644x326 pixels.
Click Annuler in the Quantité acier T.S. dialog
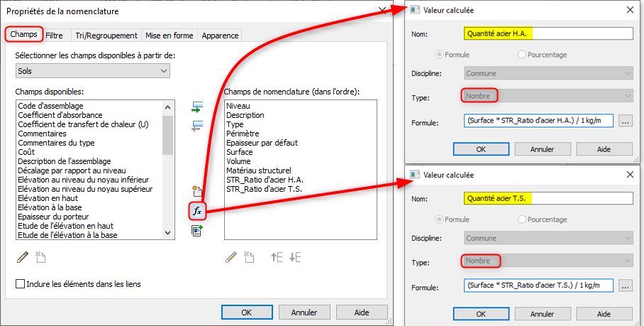tap(542, 314)
